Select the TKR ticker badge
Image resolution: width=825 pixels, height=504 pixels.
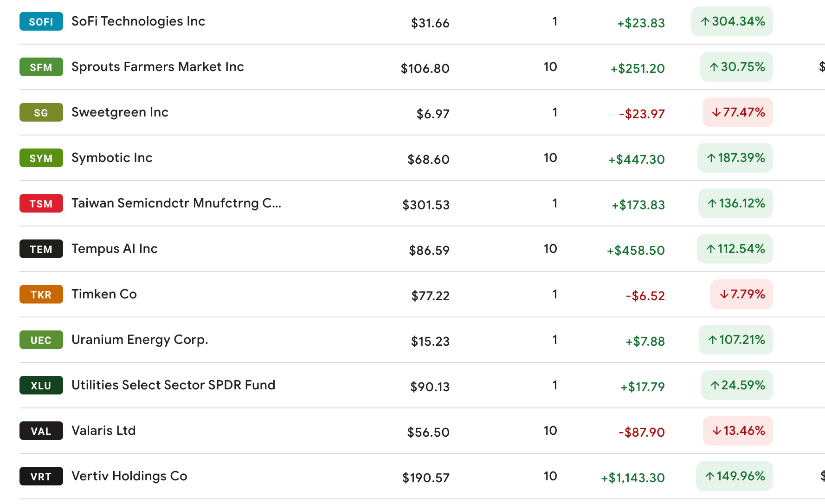click(41, 295)
